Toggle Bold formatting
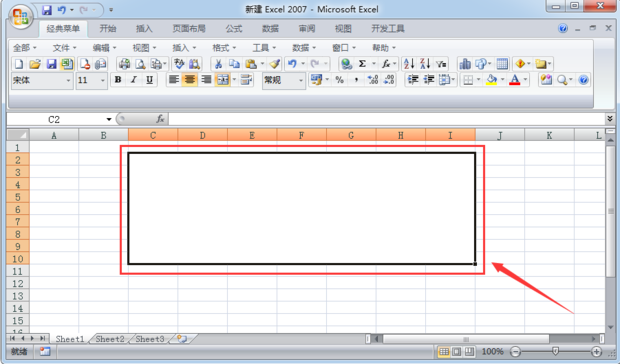 pyautogui.click(x=118, y=80)
